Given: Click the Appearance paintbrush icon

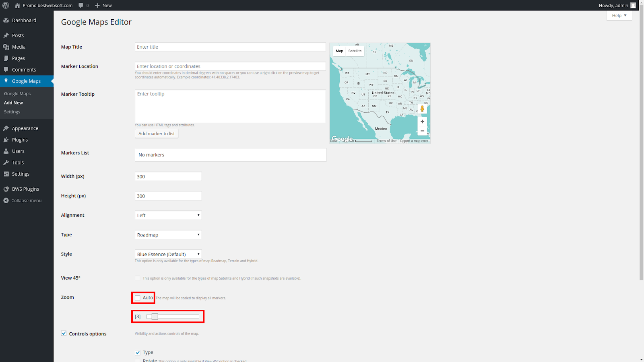Looking at the screenshot, I should pyautogui.click(x=6, y=128).
